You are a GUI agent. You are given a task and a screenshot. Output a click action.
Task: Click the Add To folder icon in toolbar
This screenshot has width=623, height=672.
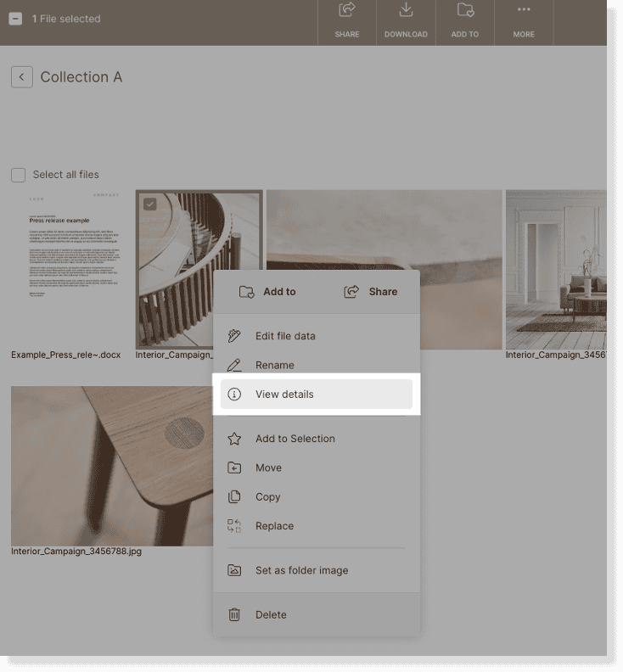click(x=464, y=12)
